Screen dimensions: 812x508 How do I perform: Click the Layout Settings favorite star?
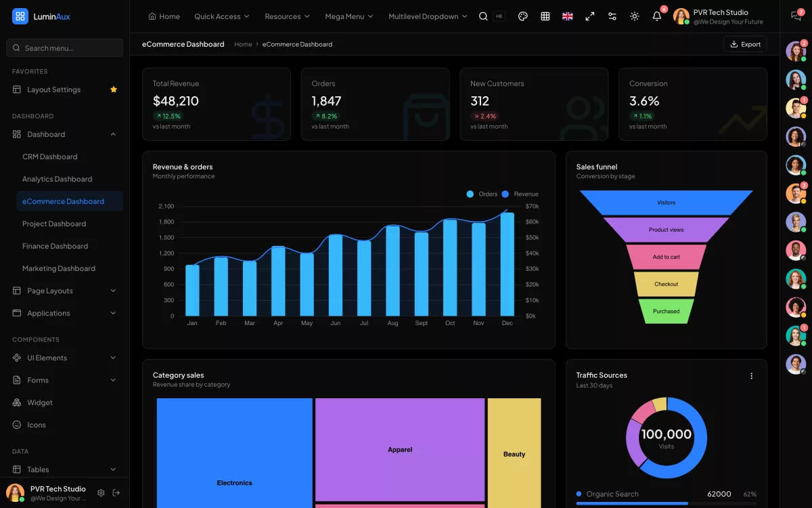[x=114, y=89]
